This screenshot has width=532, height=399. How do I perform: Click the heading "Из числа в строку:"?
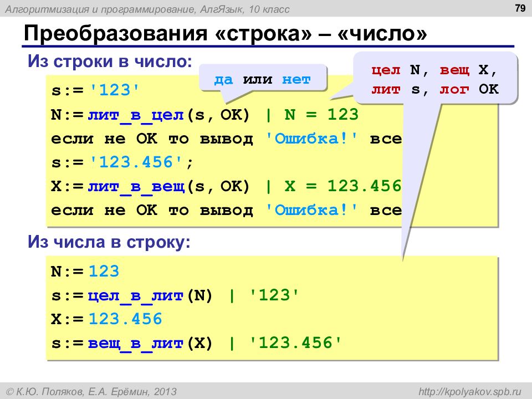[109, 242]
